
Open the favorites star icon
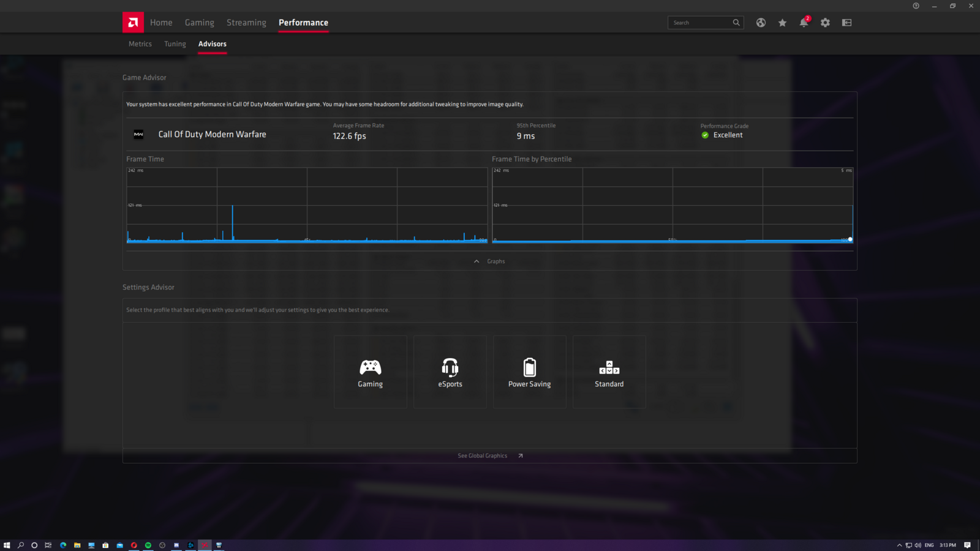(x=782, y=23)
